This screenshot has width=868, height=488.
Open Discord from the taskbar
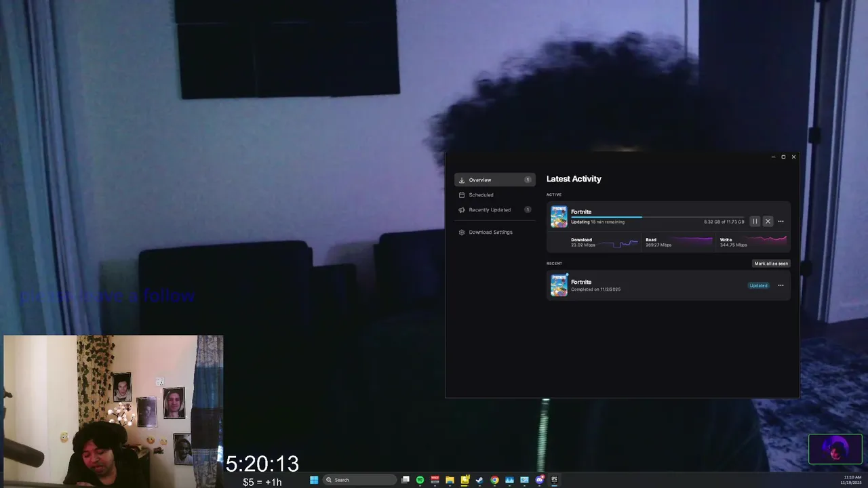coord(540,480)
